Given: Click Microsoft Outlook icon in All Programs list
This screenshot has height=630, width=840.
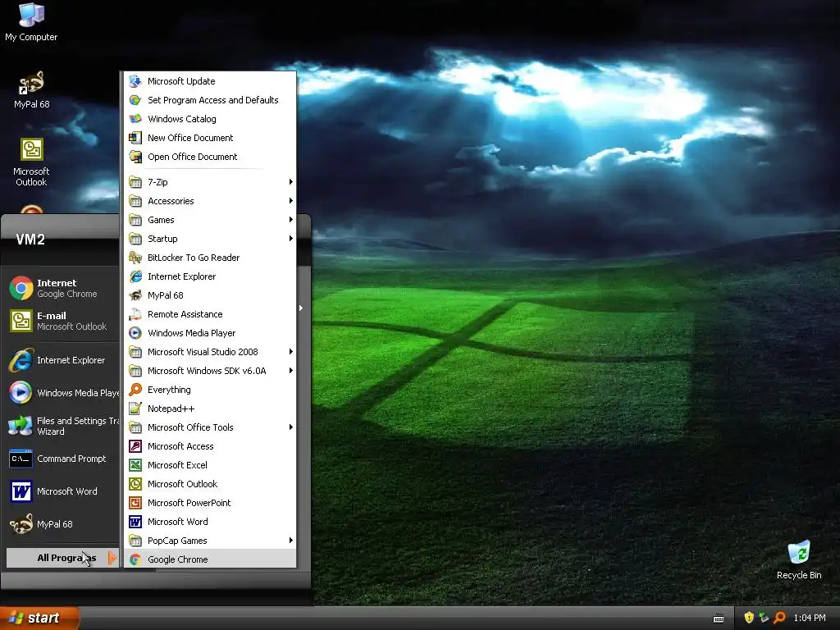Looking at the screenshot, I should coord(135,484).
